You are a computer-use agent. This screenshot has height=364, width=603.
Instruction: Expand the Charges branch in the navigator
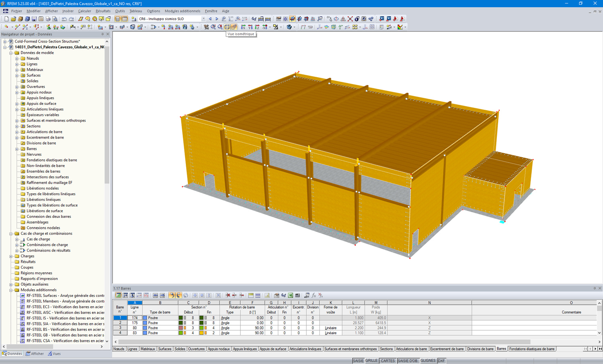(11, 256)
